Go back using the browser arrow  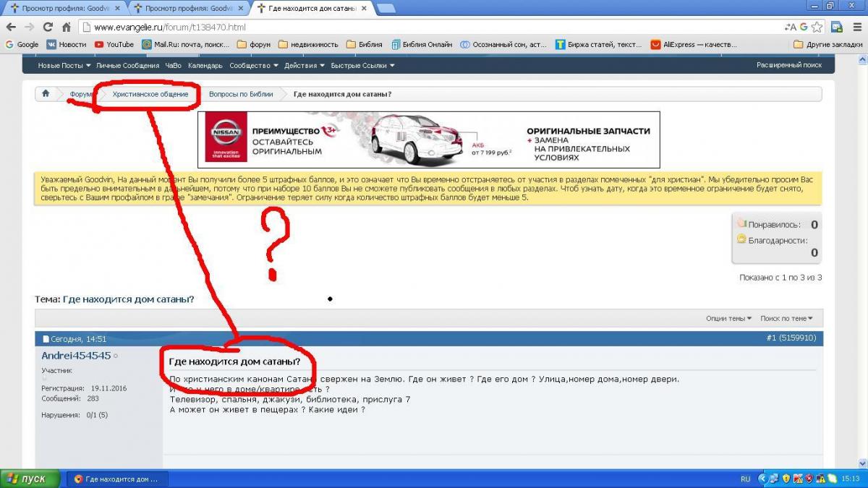pyautogui.click(x=10, y=27)
